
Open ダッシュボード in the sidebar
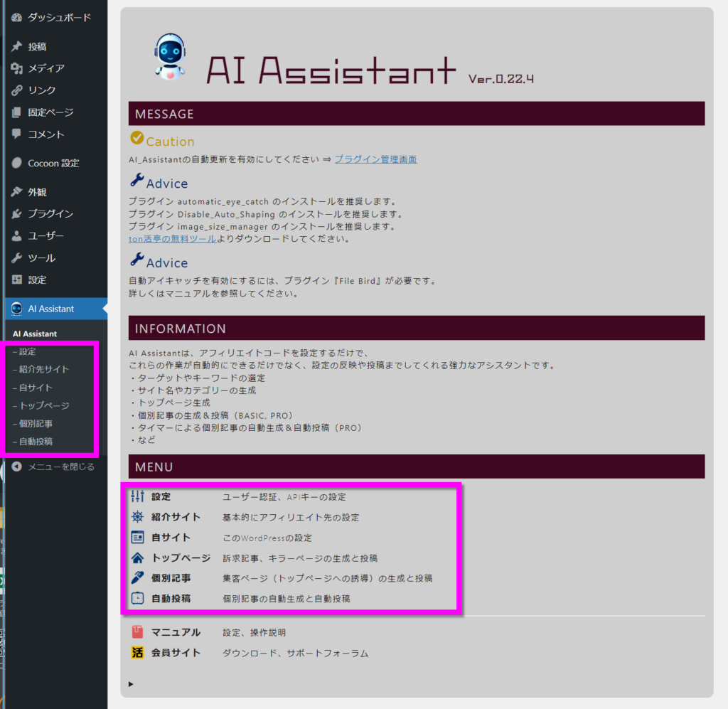click(59, 17)
